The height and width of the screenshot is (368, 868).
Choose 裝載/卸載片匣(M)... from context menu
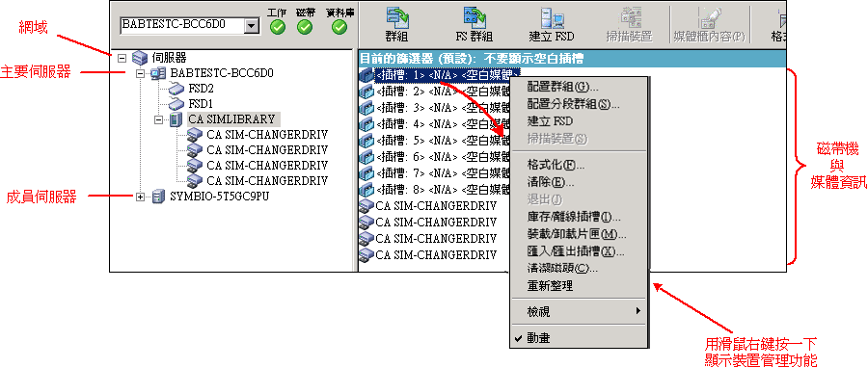pyautogui.click(x=578, y=234)
